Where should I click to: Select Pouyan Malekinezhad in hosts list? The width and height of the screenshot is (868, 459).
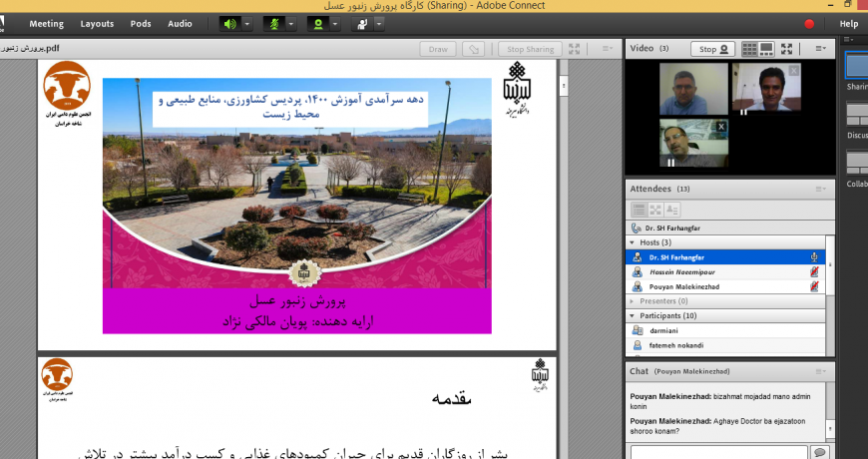(x=725, y=286)
